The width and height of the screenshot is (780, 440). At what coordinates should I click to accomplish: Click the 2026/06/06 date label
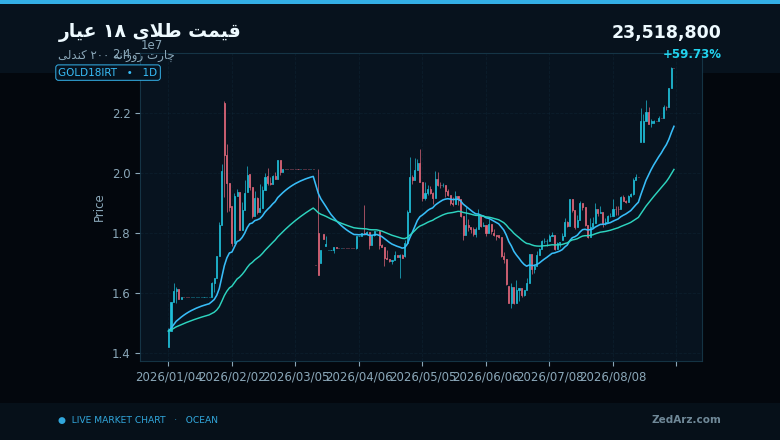click(486, 377)
